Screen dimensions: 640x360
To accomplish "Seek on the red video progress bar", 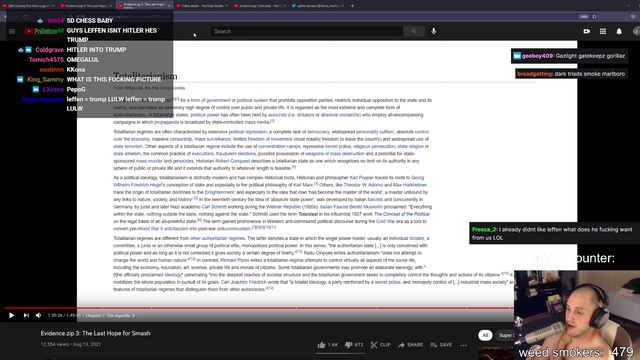I will click(259, 308).
